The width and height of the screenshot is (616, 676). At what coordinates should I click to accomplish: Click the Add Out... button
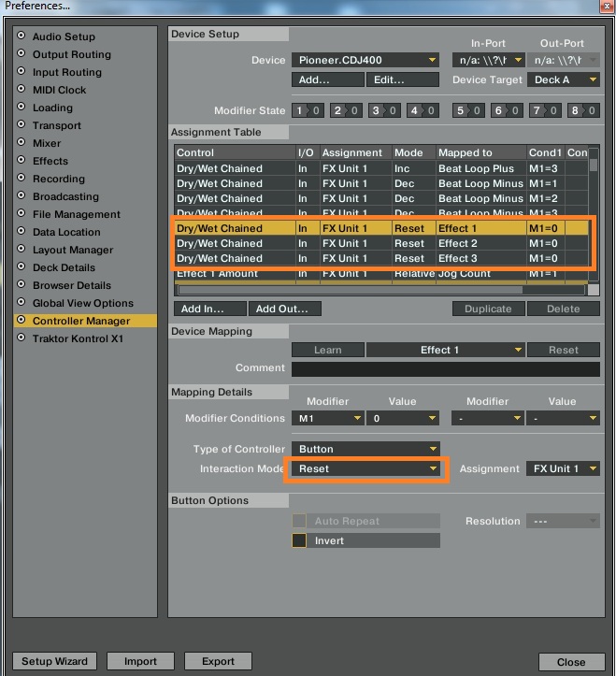click(x=285, y=309)
